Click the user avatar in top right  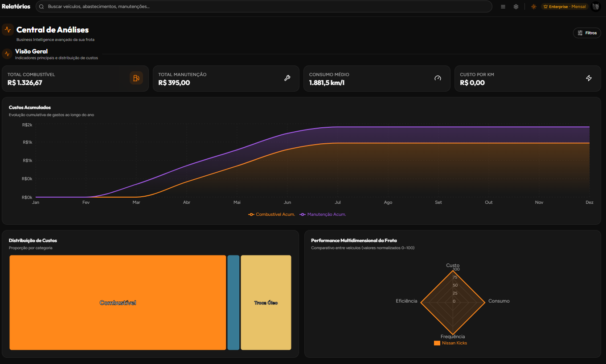(x=595, y=7)
